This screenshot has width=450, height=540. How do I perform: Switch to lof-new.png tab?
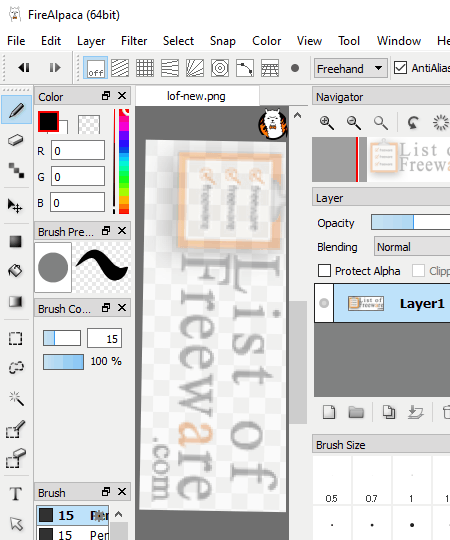197,96
